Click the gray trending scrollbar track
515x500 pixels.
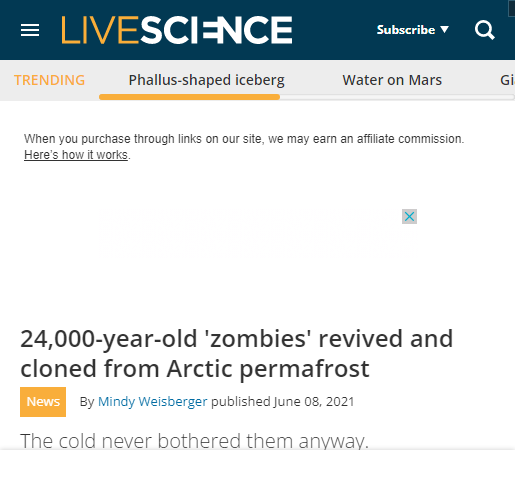[x=397, y=97]
